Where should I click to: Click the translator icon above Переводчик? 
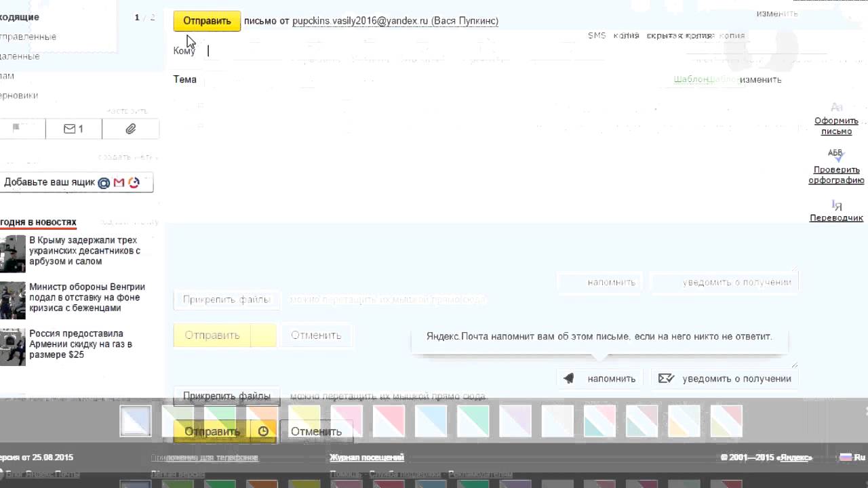click(x=836, y=205)
